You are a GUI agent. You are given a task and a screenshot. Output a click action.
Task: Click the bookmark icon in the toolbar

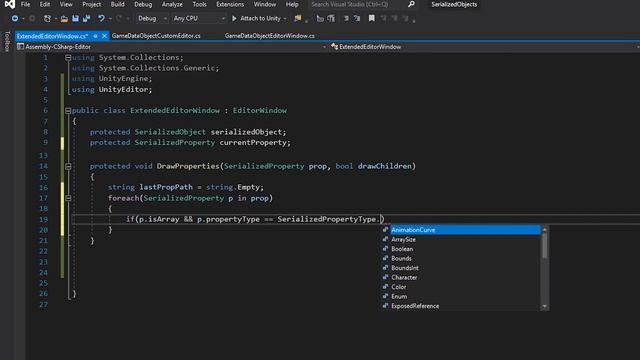point(371,18)
